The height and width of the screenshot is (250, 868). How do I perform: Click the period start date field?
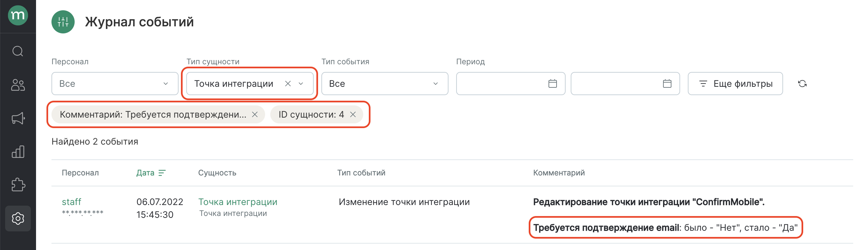511,84
